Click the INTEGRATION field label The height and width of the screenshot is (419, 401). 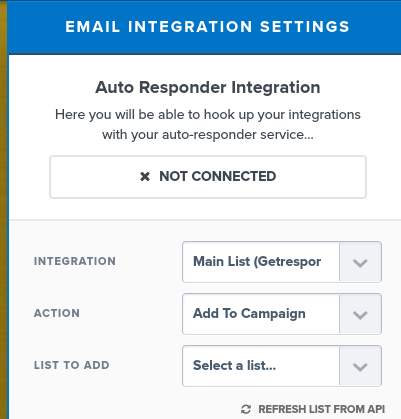coord(75,261)
